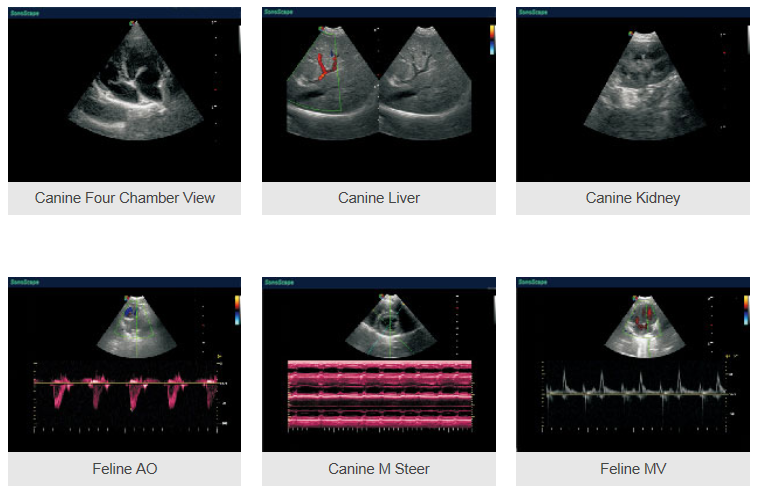Select the Canine M Steer ultrasound thumbnail

pos(379,364)
